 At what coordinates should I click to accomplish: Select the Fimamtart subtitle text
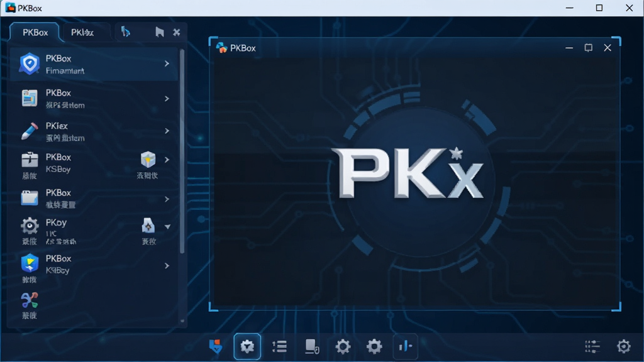[65, 70]
